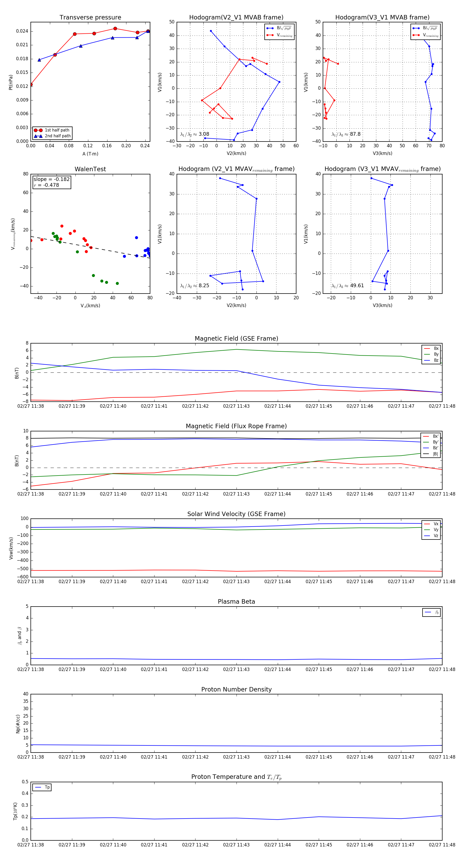Click the 'V_remaining(km/s)' y-axis label of WalenTest

coord(13,234)
